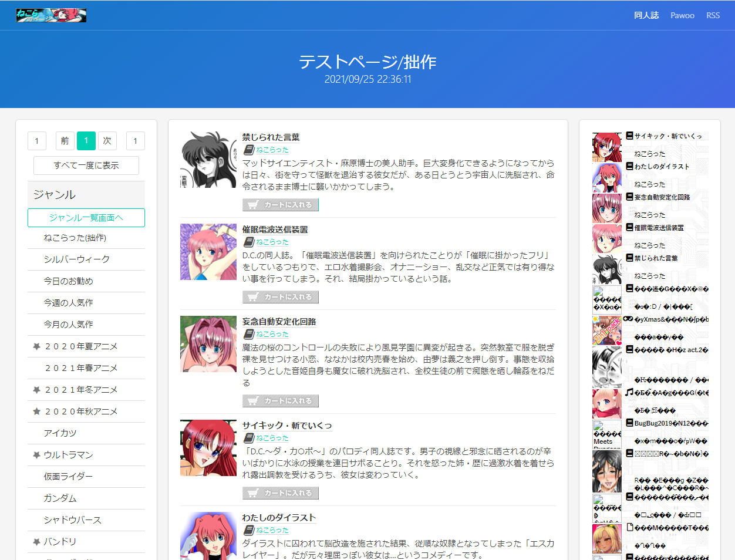Click book icon under 禁じられた言葉 title

[249, 150]
